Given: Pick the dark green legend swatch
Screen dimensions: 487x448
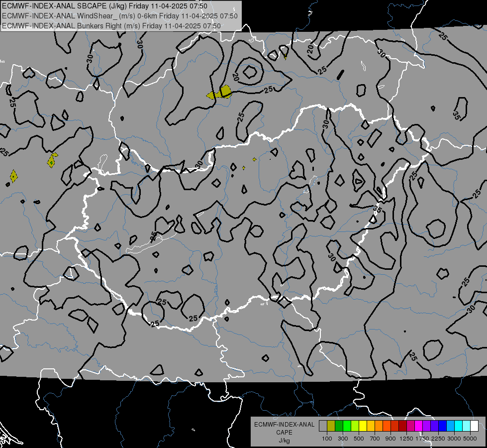Looking at the screenshot, I should pyautogui.click(x=339, y=426).
